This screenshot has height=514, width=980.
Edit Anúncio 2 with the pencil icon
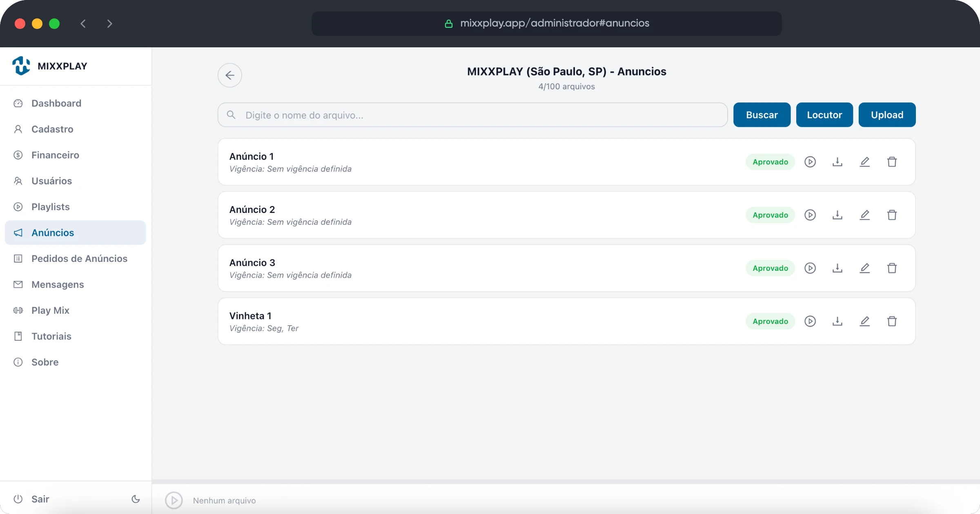tap(865, 215)
